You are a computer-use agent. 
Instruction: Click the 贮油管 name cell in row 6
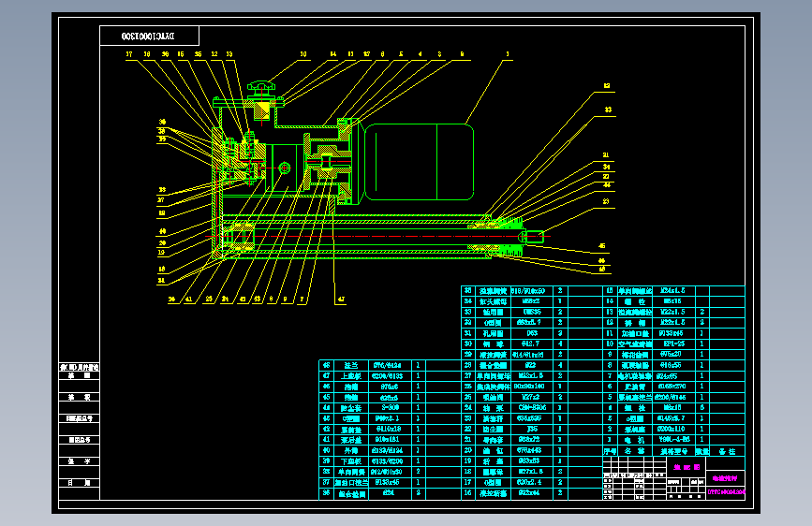click(634, 387)
